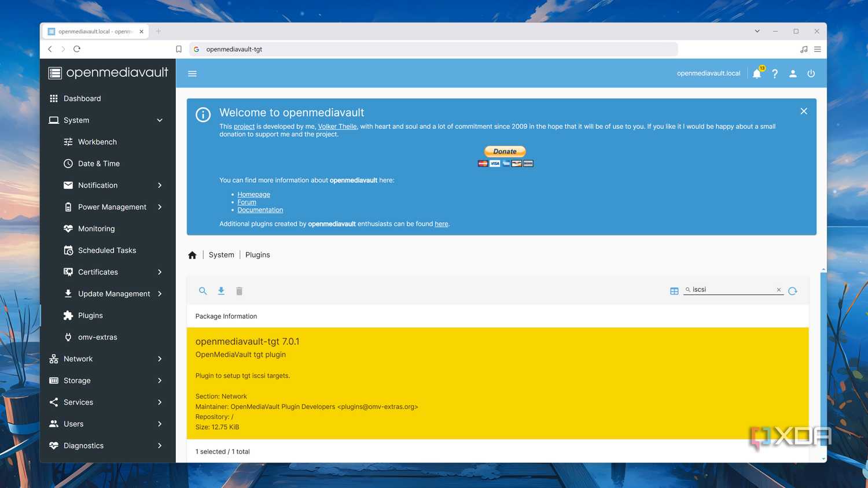Go back in browser history
This screenshot has width=868, height=488.
tap(50, 49)
